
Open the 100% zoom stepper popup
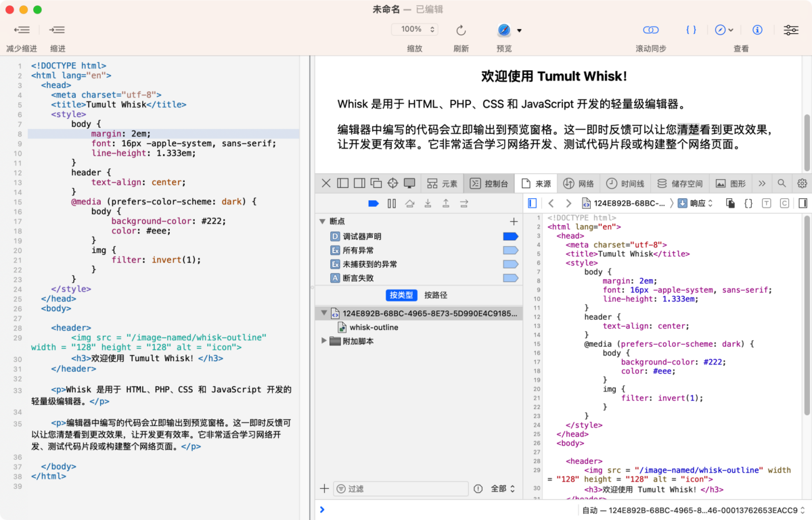coord(415,30)
